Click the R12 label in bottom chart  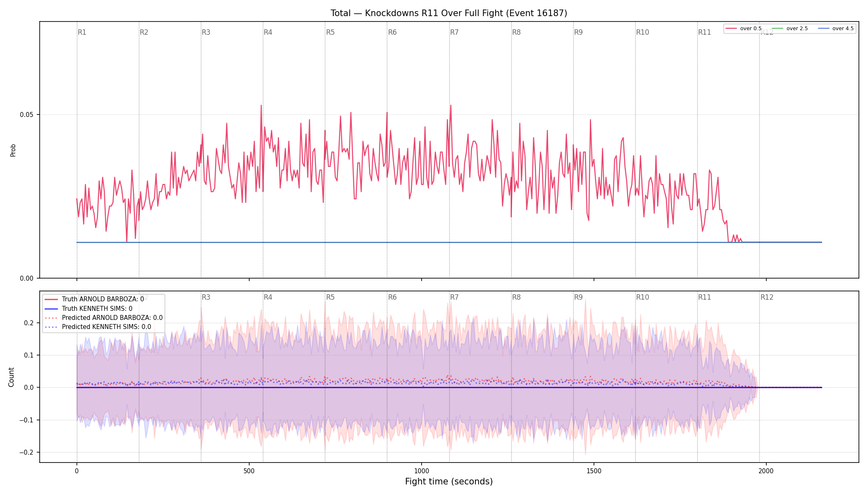[767, 297]
